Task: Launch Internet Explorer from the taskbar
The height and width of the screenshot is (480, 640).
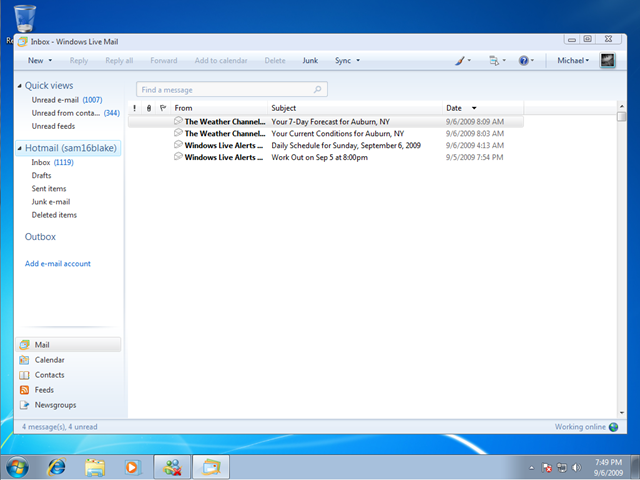Action: click(x=56, y=467)
